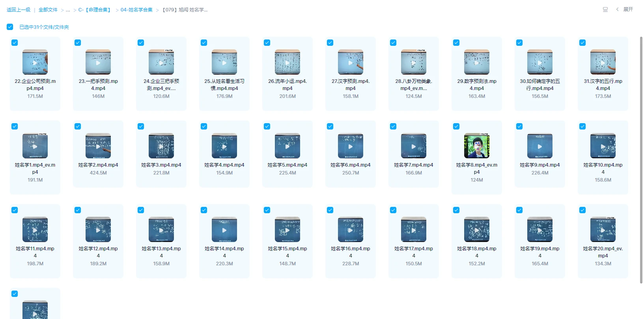Screen dimensions: 644x319
Task: Open video thumbnail of 姓名学3.mp4
Action: pyautogui.click(x=161, y=146)
